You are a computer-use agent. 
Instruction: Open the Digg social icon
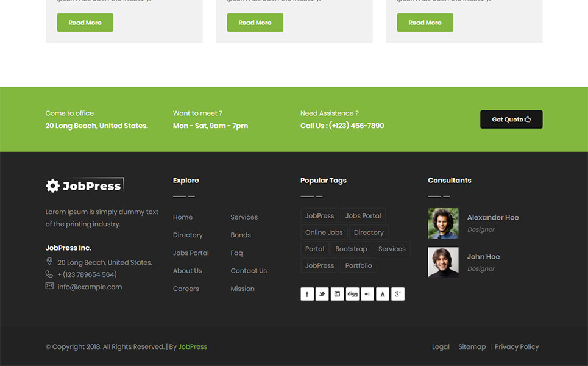coord(353,294)
